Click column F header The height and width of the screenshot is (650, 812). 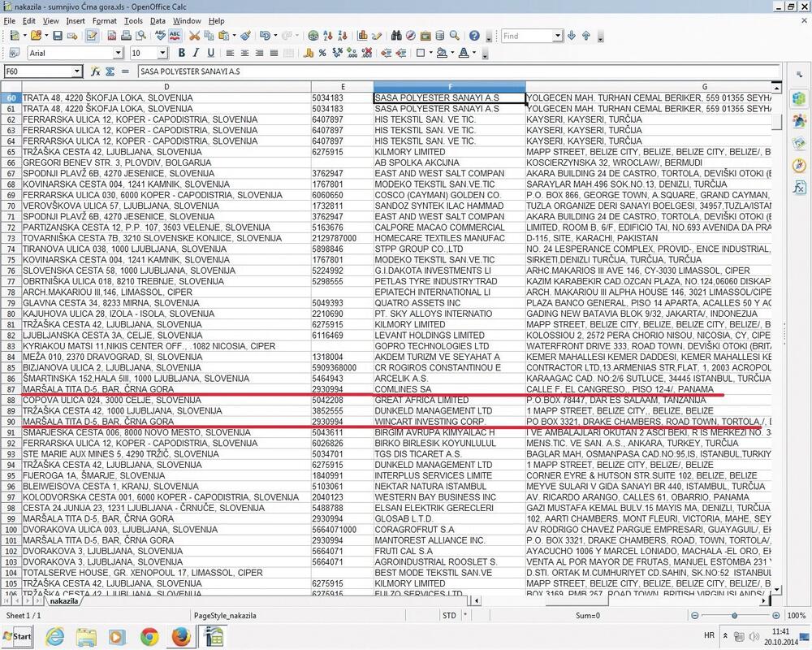point(449,87)
